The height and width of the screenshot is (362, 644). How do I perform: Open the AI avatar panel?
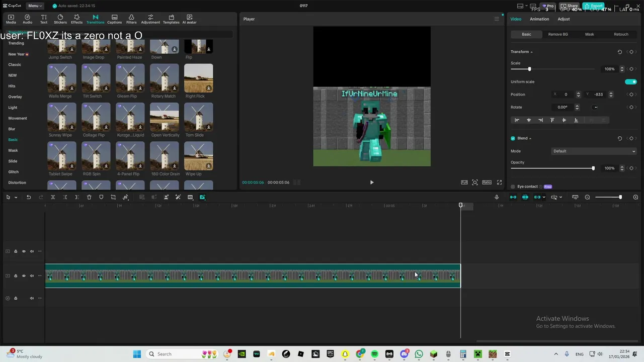(189, 19)
